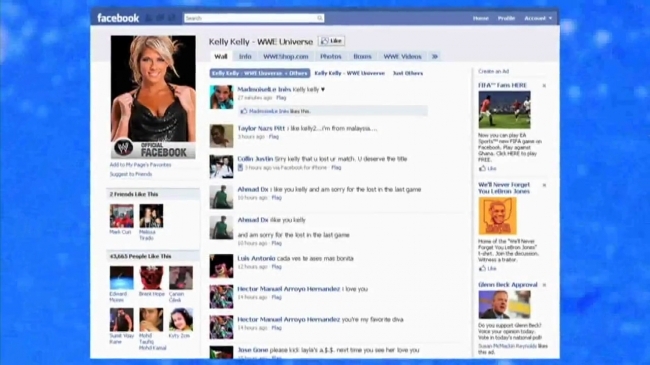Click friend requests icon in header
This screenshot has width=650, height=365.
click(x=150, y=18)
